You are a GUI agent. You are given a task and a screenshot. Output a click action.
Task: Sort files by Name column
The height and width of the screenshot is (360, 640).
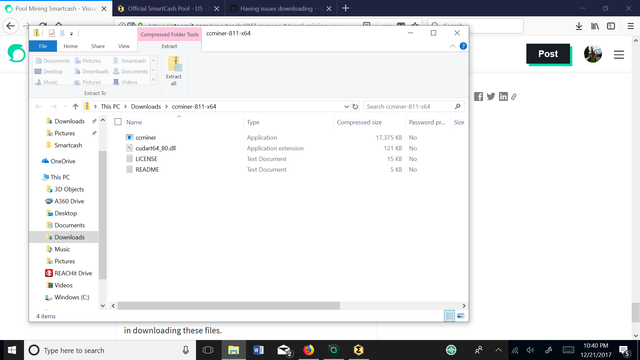pos(134,122)
